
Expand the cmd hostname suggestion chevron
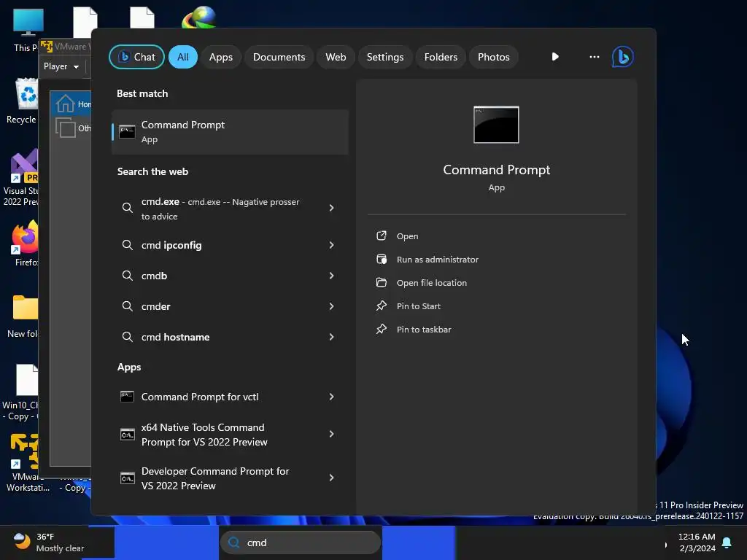332,337
